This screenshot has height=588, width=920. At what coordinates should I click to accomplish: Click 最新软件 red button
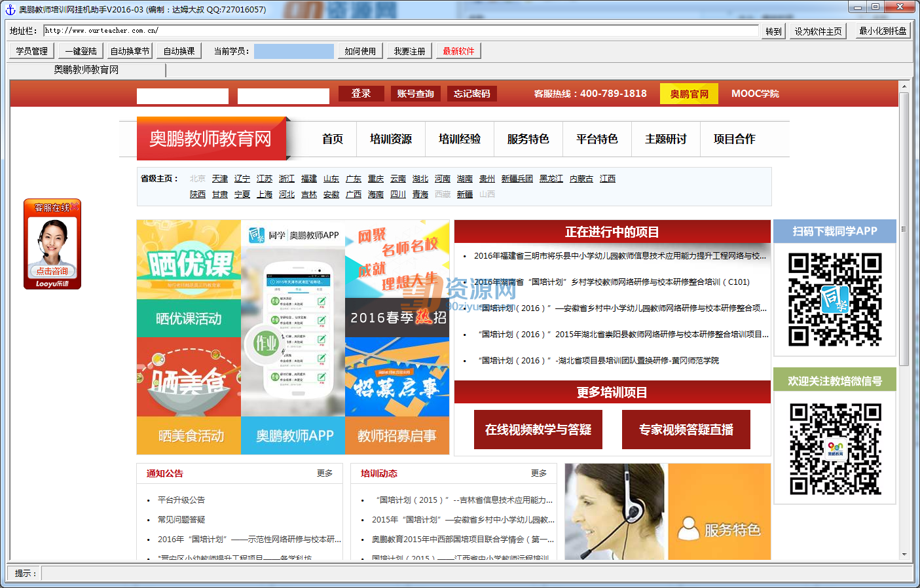(458, 50)
